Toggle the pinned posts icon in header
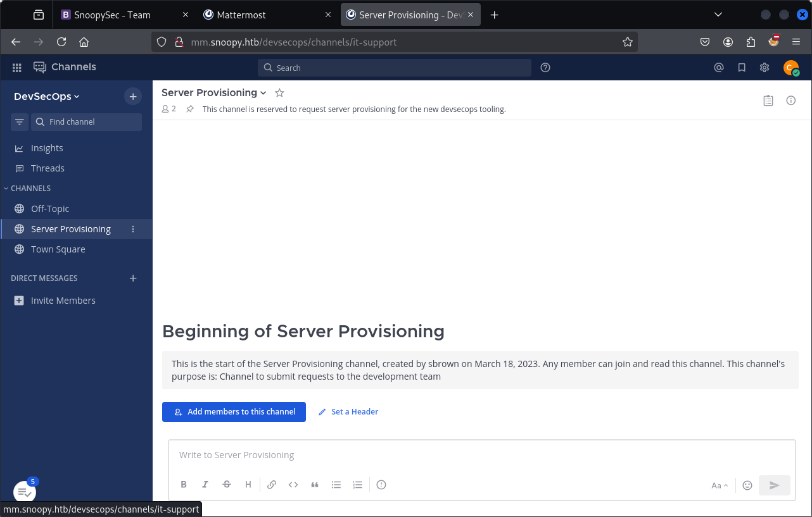 [190, 109]
